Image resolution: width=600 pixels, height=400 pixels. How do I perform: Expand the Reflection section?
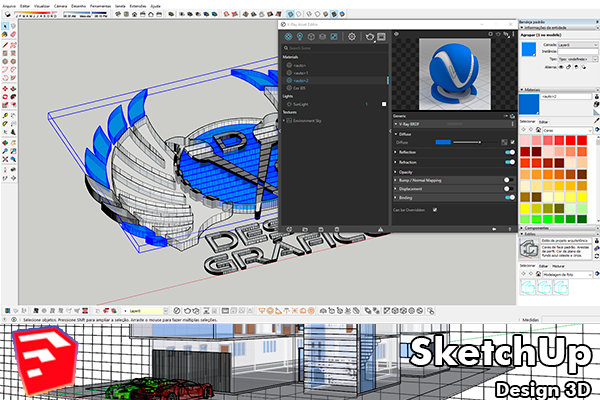[x=396, y=152]
